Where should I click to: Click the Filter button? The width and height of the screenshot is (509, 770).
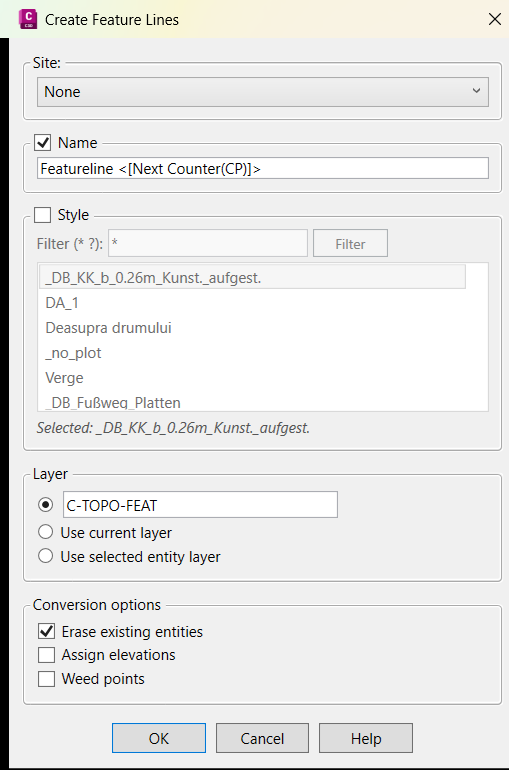350,243
